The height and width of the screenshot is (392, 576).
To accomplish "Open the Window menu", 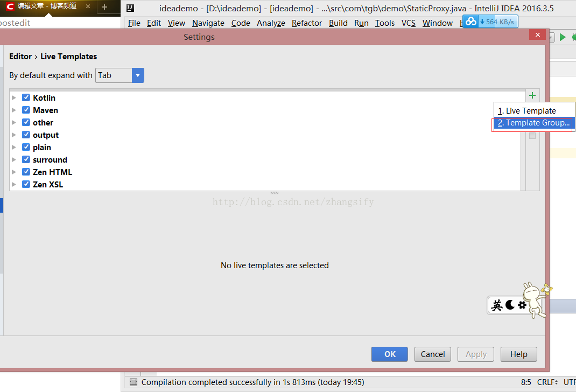I will point(438,23).
